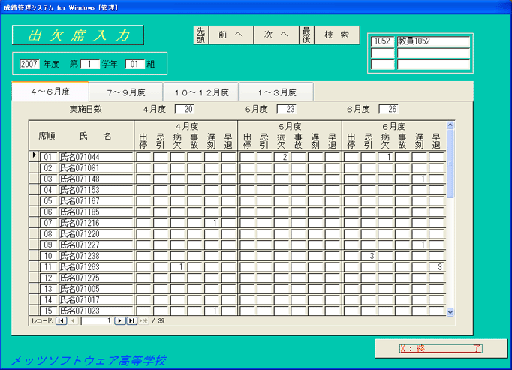
Task: Switch to the 10～12月度 tab
Action: pyautogui.click(x=201, y=92)
